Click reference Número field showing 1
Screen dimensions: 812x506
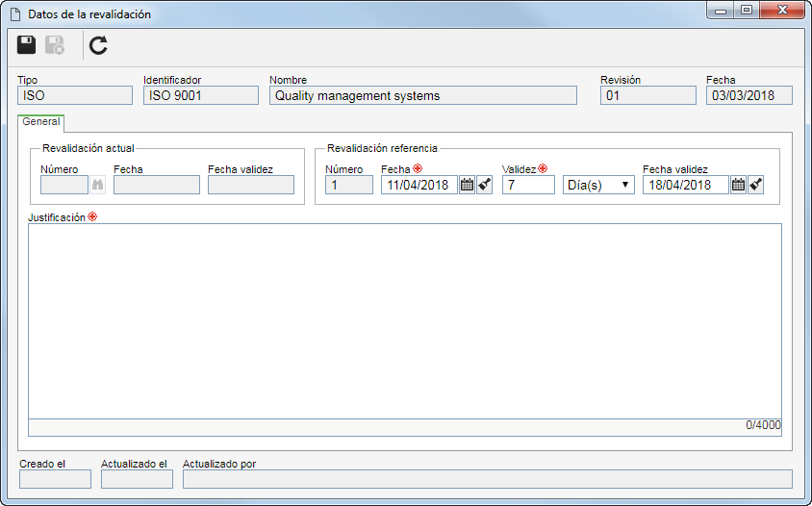(349, 185)
